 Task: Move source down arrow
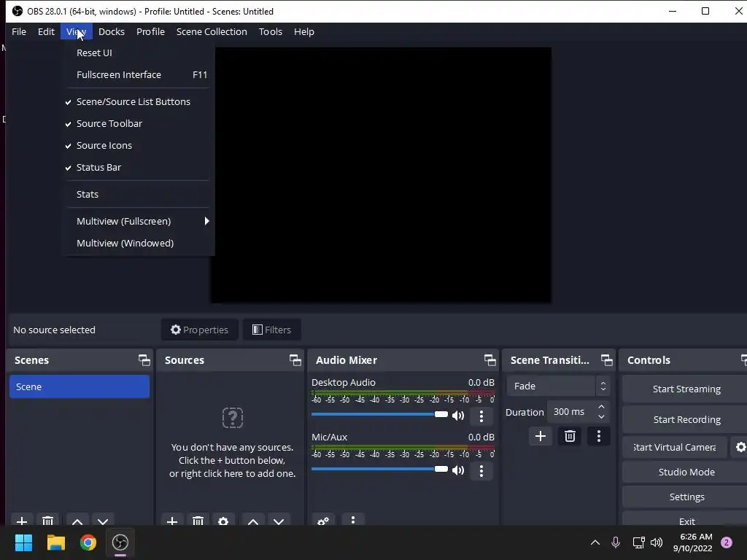pos(279,521)
